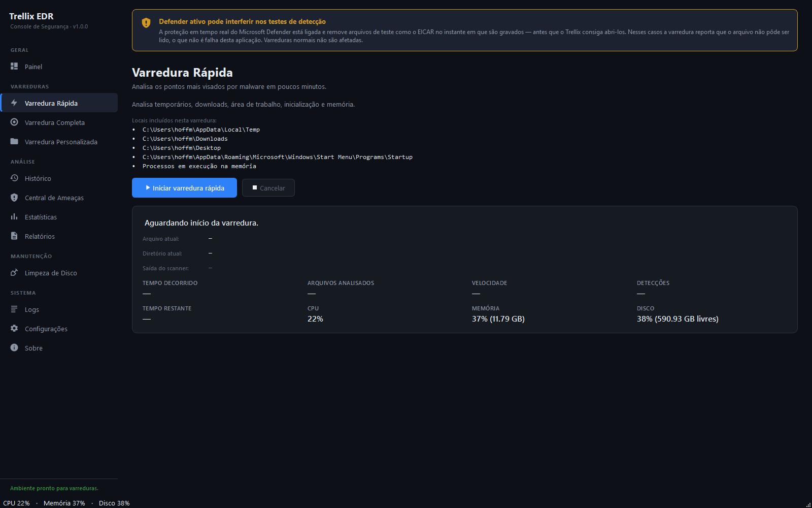Click the Painel dashboard grid icon
The image size is (812, 508).
[14, 66]
